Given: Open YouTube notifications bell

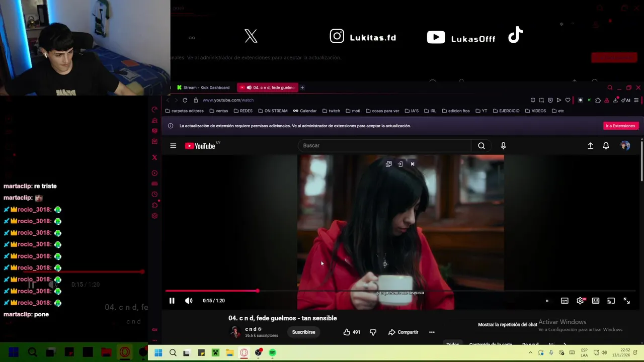Looking at the screenshot, I should coord(606,146).
